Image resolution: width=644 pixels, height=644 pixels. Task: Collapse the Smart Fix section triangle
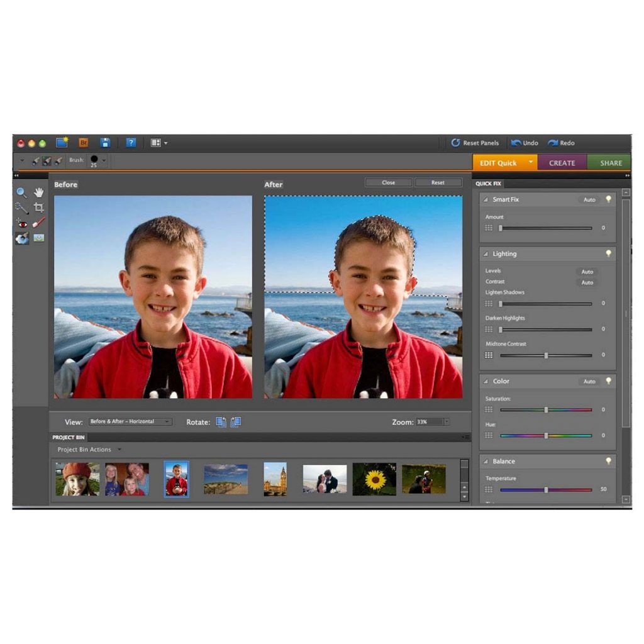tap(486, 200)
